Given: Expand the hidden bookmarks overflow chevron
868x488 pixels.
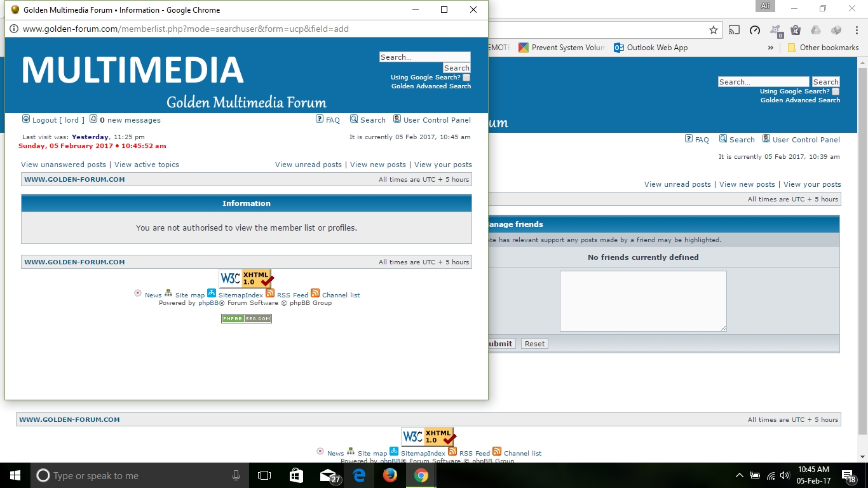Looking at the screenshot, I should [771, 48].
